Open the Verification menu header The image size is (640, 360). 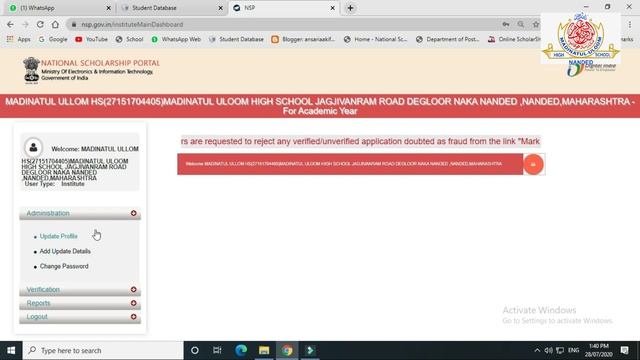coord(80,289)
